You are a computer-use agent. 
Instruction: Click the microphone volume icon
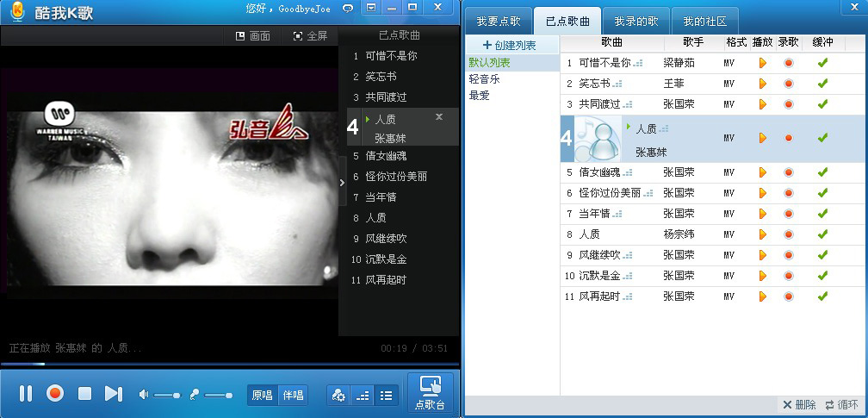click(195, 394)
